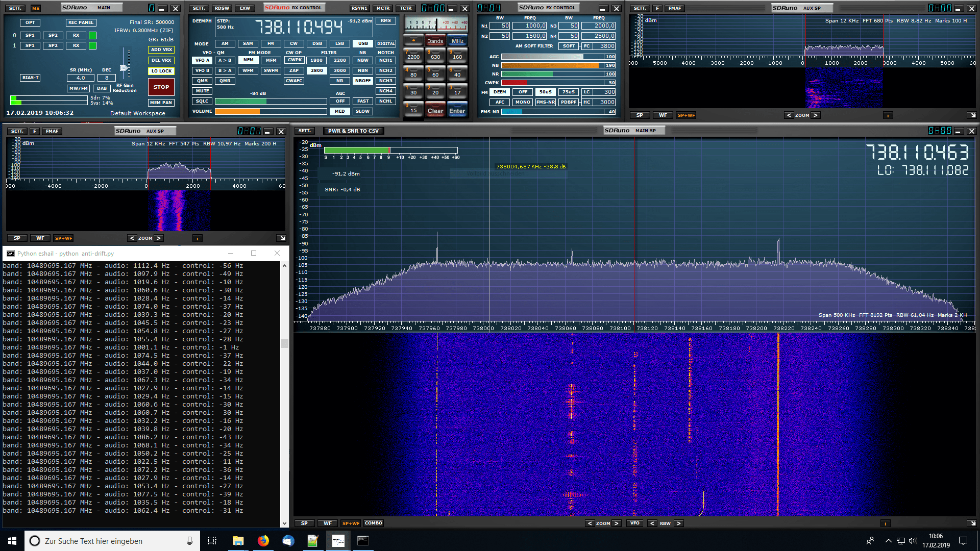Viewport: 980px width, 551px height.
Task: Click the info (i) icon on main spectrum panel
Action: click(x=885, y=523)
